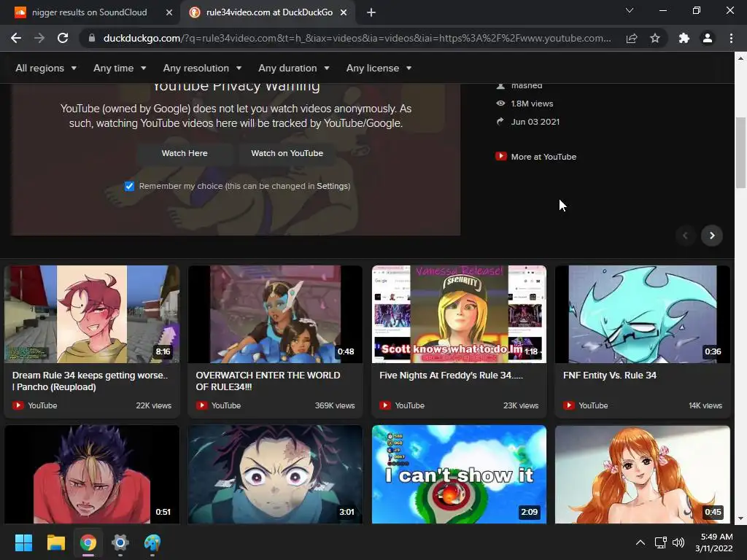Screen dimensions: 747x560
Task: Open the Chrome profile avatar icon
Action: click(x=708, y=38)
